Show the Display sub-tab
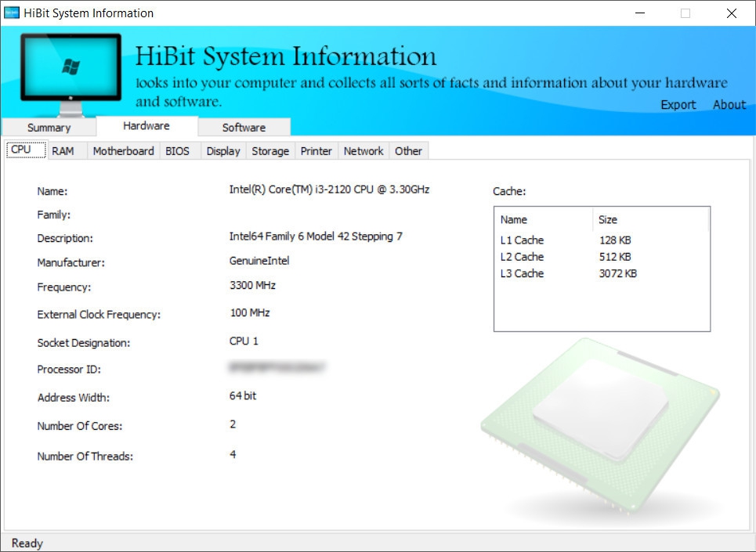Viewport: 756px width, 552px height. click(223, 151)
